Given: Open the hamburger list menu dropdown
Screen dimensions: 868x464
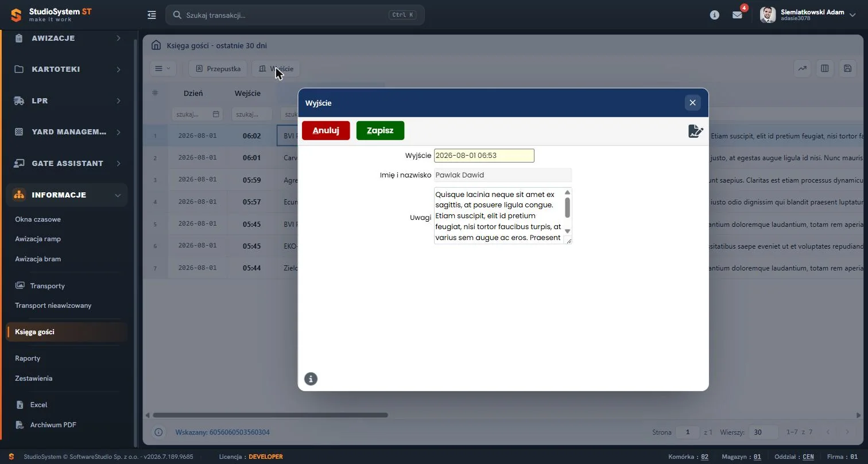Looking at the screenshot, I should coord(163,68).
